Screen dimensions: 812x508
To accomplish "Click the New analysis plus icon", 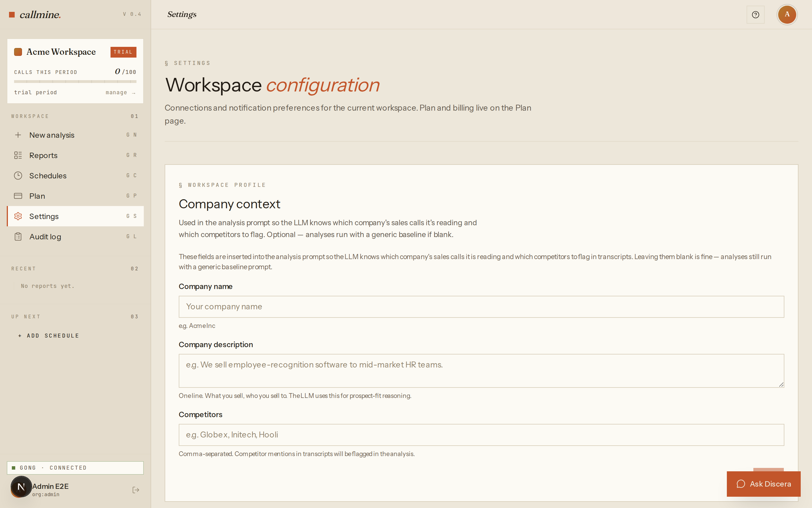I will click(x=18, y=135).
